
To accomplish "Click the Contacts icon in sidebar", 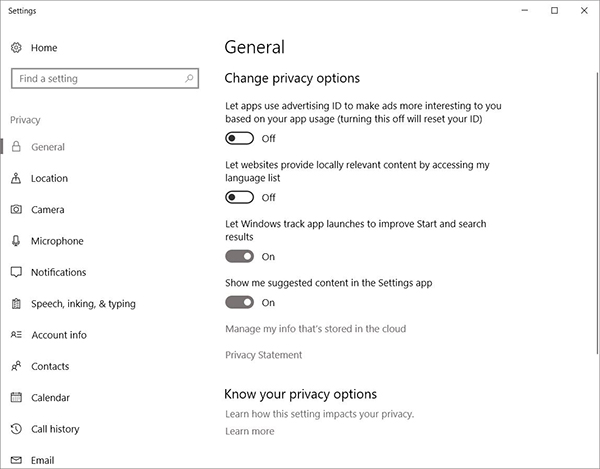I will [x=16, y=366].
